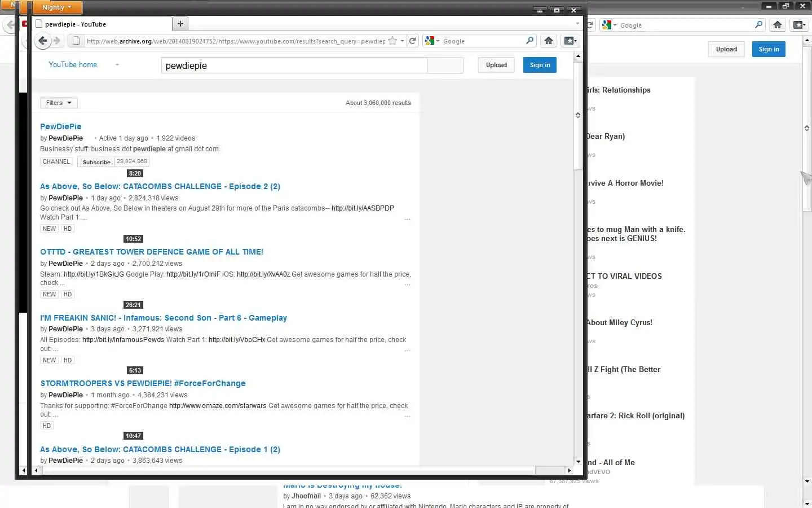Click the front window's URL address field
This screenshot has height=508, width=812.
click(236, 41)
